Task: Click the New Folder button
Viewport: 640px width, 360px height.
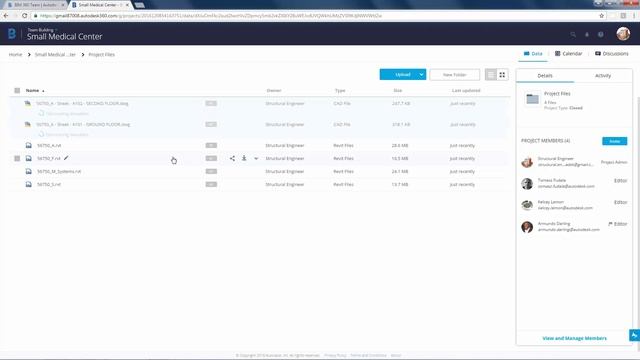Action: 454,75
